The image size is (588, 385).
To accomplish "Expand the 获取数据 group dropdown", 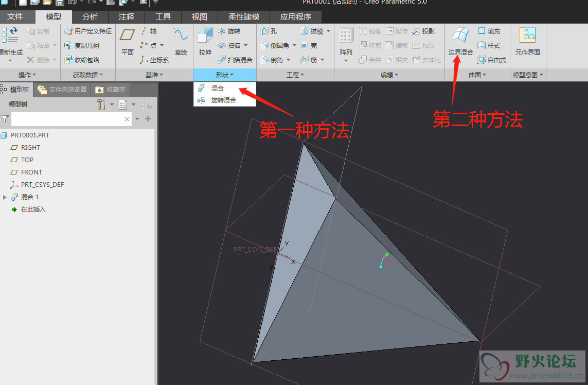I will point(88,75).
